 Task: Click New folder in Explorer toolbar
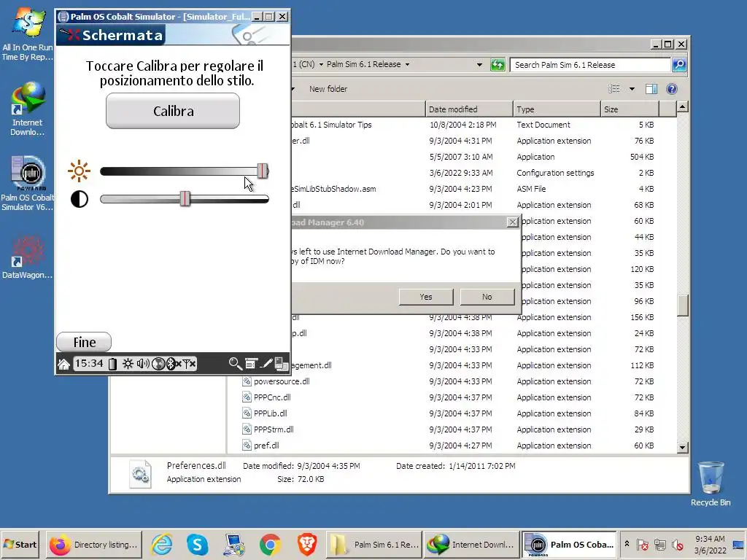click(328, 89)
